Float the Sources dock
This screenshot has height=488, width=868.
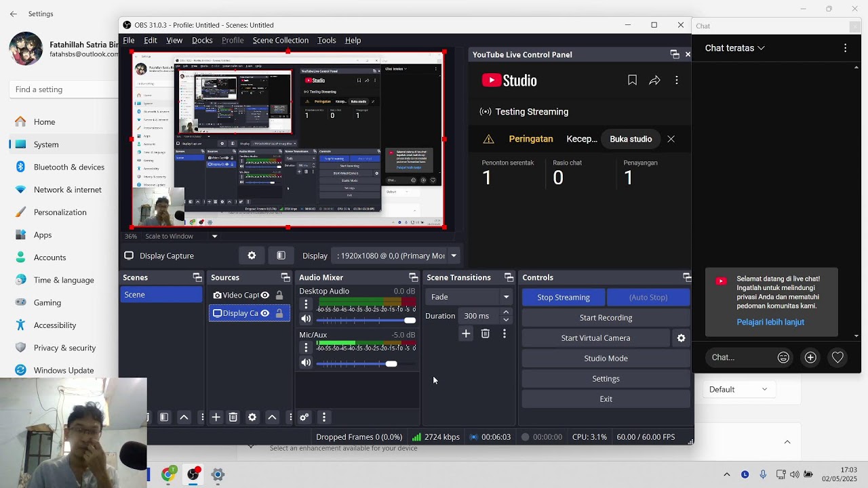click(285, 278)
